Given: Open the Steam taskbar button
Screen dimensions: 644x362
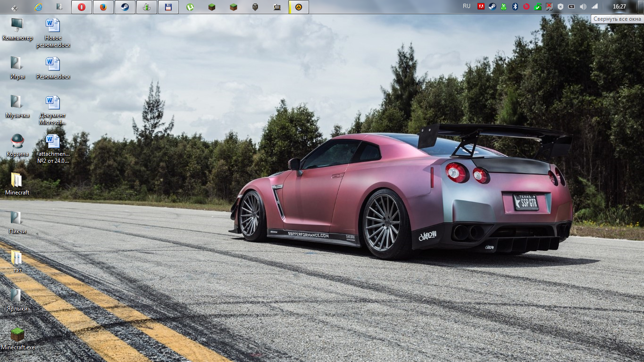Looking at the screenshot, I should pyautogui.click(x=125, y=7).
